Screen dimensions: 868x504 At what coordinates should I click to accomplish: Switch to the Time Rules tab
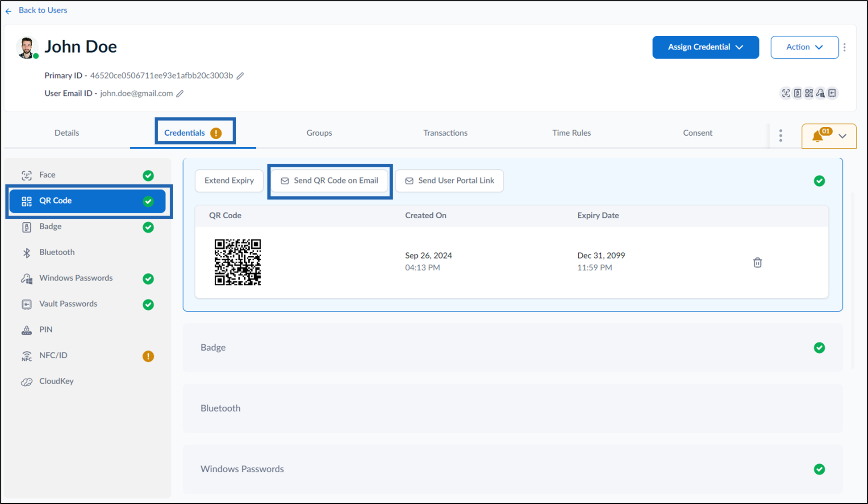tap(571, 133)
